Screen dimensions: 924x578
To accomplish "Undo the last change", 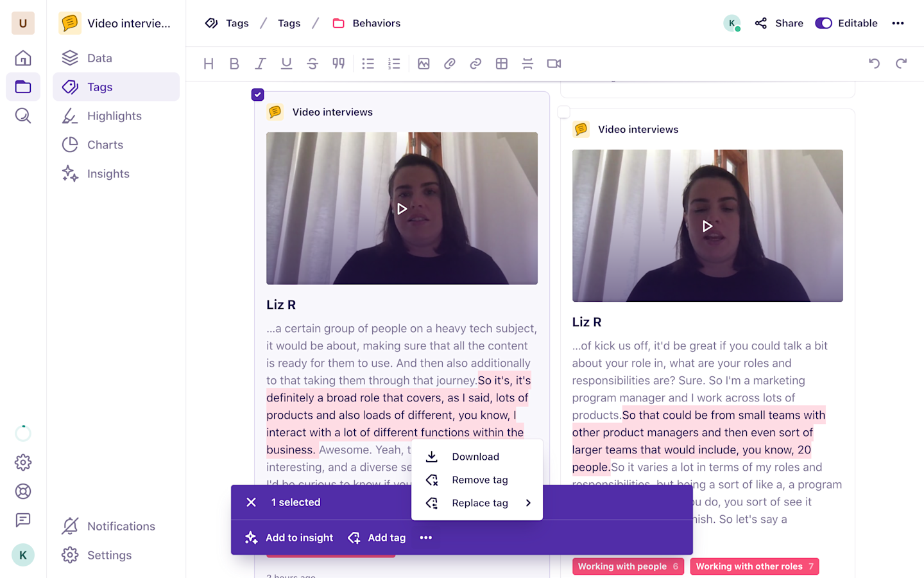I will coord(874,64).
